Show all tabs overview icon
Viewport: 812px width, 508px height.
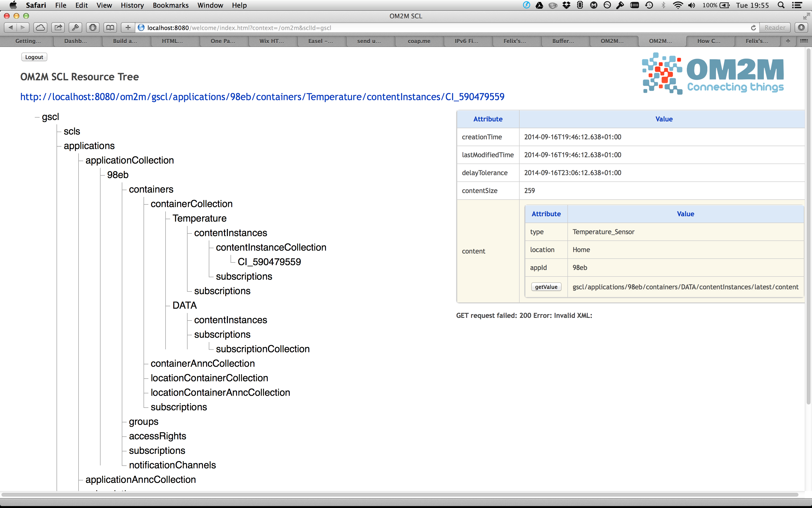point(804,41)
